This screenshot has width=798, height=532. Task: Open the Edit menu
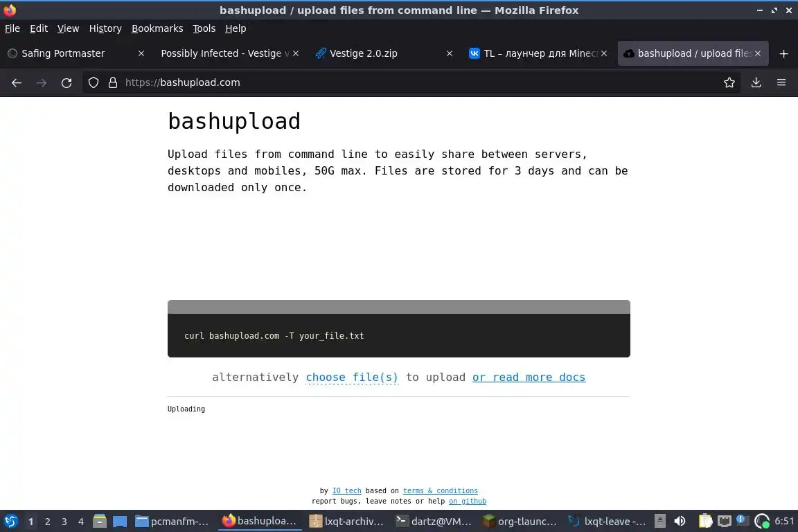coord(39,28)
